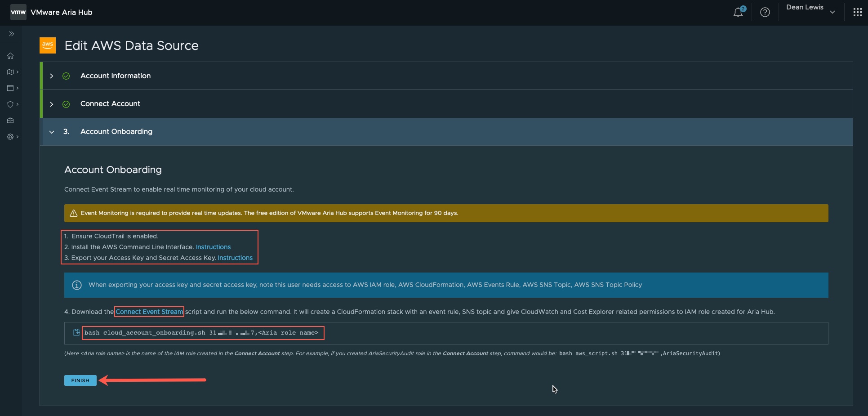Open the security shield icon in the sidebar
Image resolution: width=868 pixels, height=416 pixels.
pos(10,104)
